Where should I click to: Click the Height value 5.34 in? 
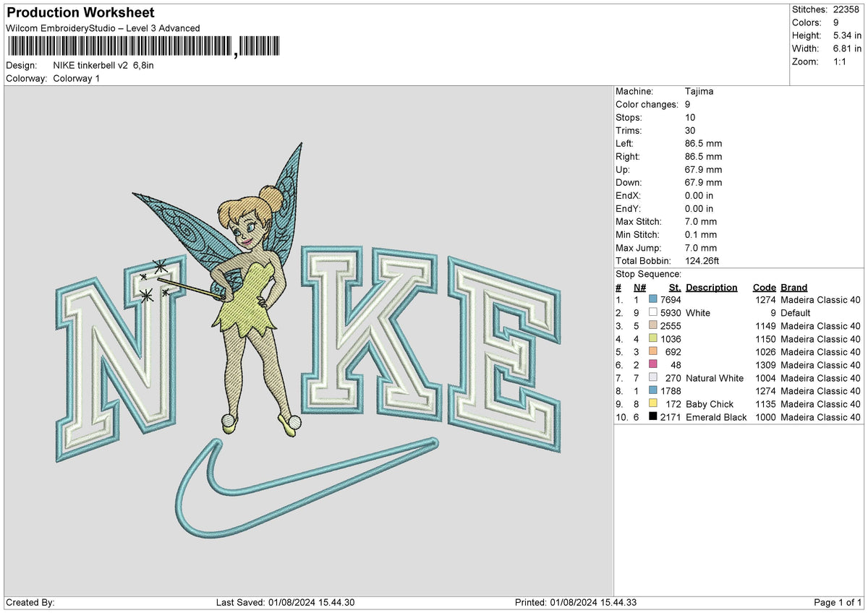coord(848,35)
